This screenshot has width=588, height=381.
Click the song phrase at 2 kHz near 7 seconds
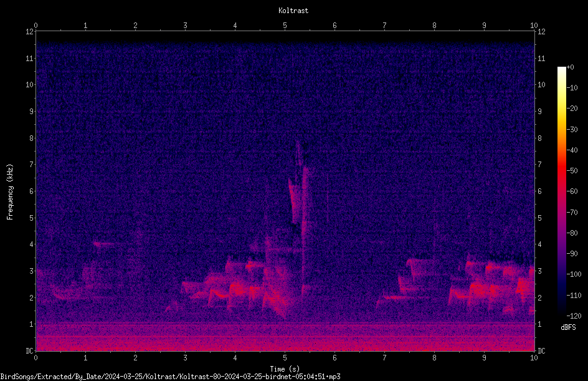click(397, 297)
